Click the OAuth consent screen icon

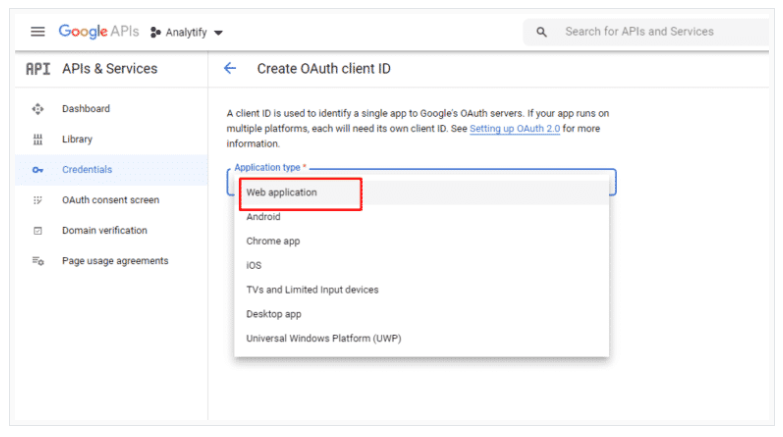(38, 200)
